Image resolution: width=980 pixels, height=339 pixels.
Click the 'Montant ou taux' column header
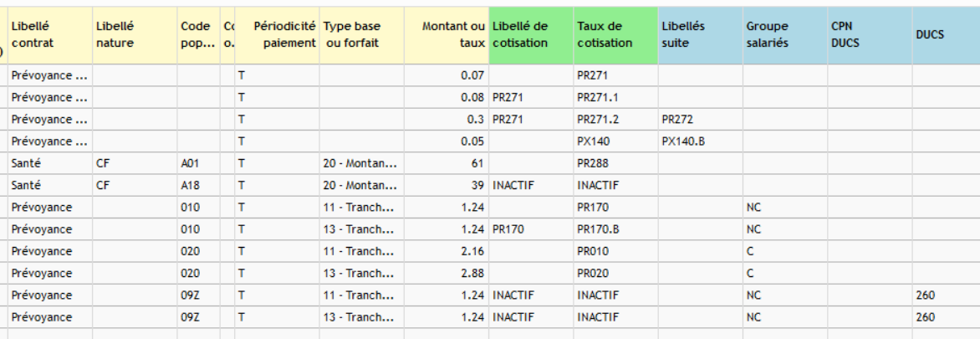click(447, 34)
